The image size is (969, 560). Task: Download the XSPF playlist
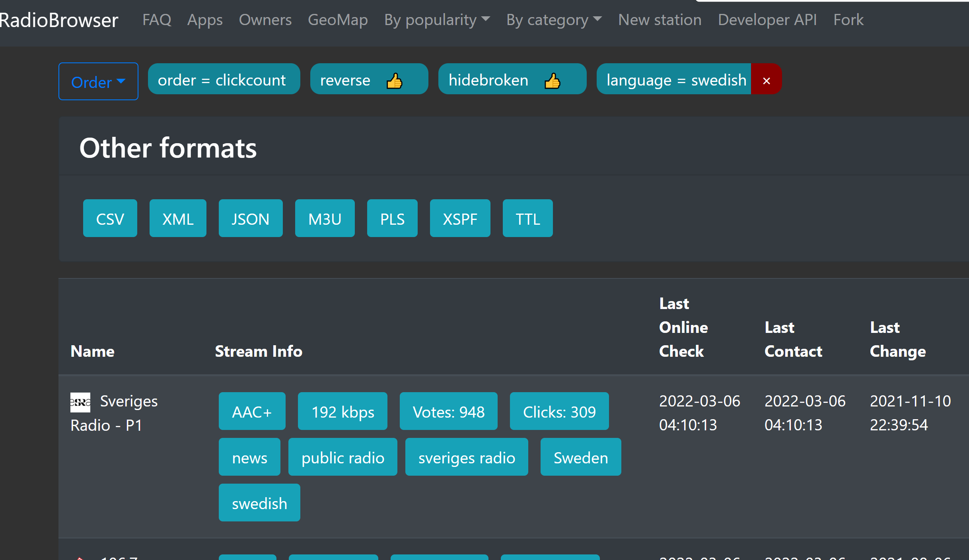coord(460,218)
